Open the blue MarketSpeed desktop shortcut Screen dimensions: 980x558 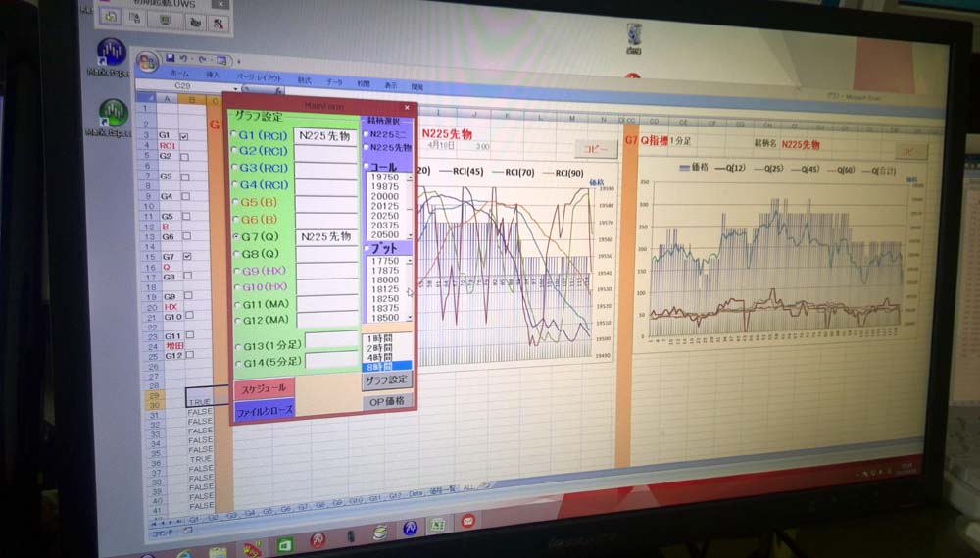[112, 53]
